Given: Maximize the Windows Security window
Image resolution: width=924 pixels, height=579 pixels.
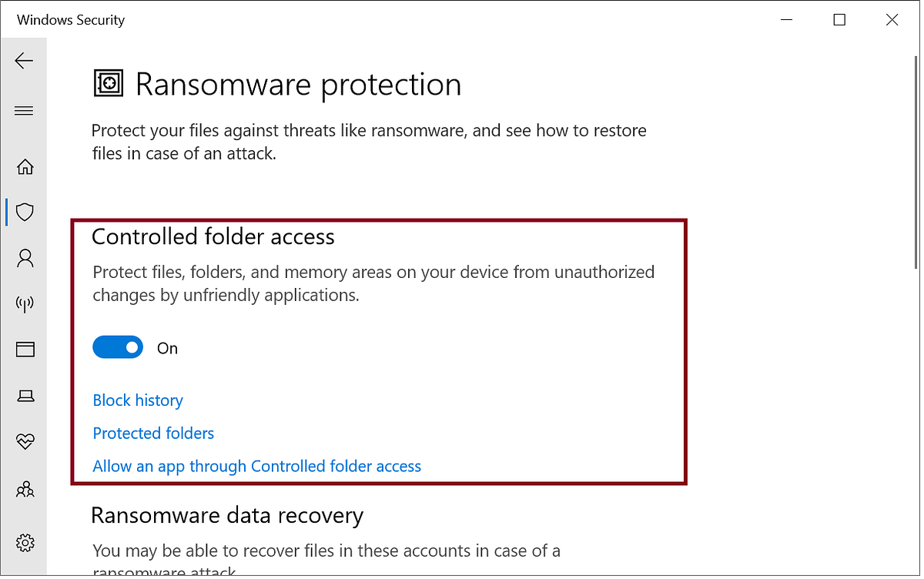Looking at the screenshot, I should point(839,19).
